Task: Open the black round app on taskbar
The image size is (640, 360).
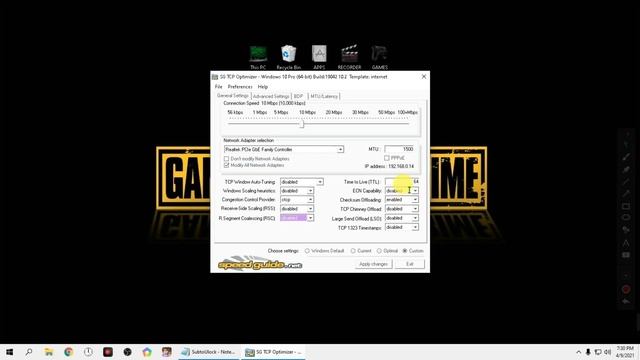Action: click(127, 352)
